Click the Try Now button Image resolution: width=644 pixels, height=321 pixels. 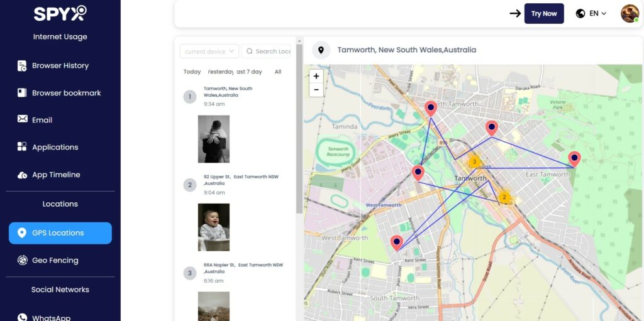pos(544,13)
